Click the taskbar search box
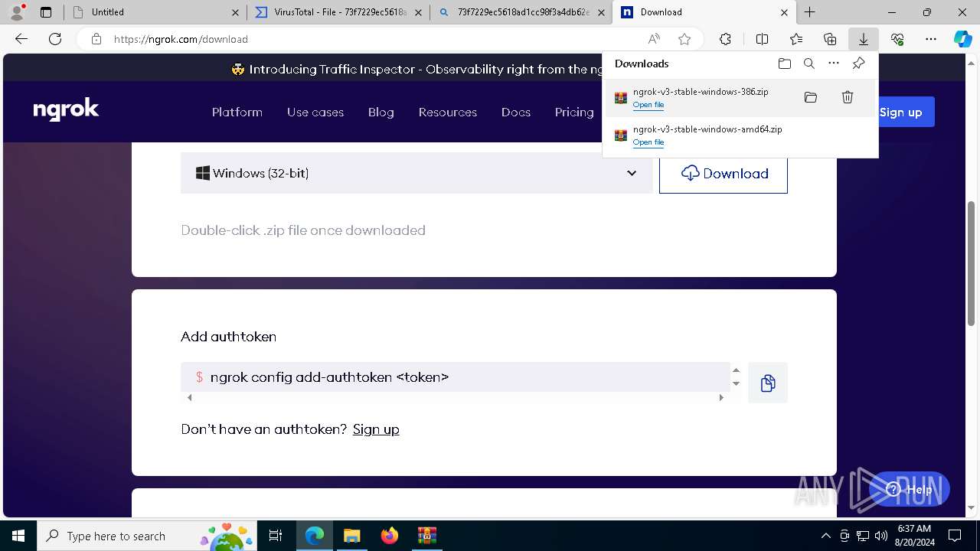The height and width of the screenshot is (551, 980). 147,536
